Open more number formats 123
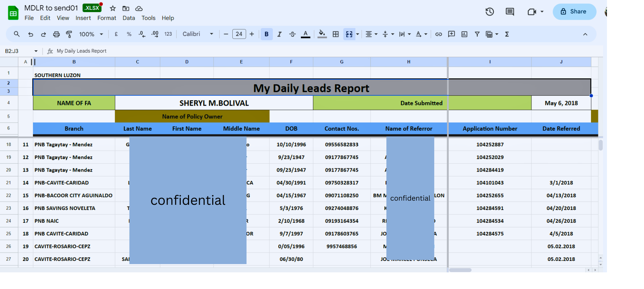The height and width of the screenshot is (289, 644). tap(168, 34)
